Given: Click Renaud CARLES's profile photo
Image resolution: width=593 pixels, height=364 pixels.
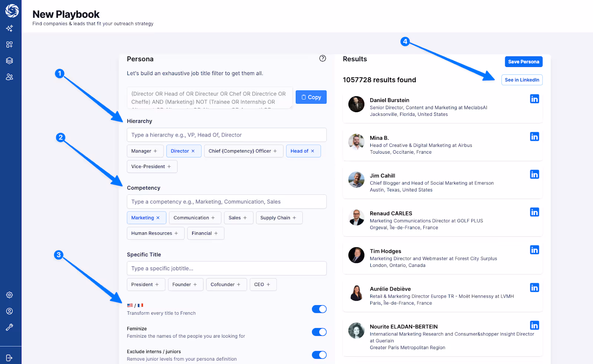Looking at the screenshot, I should click(356, 217).
